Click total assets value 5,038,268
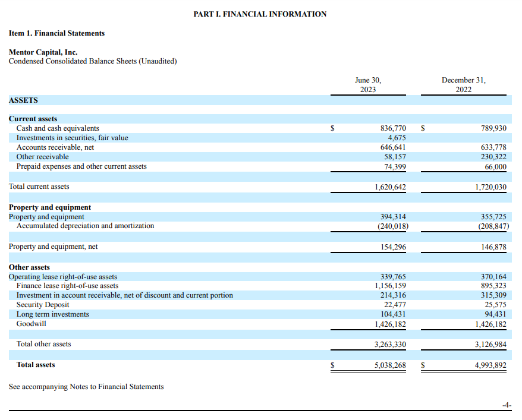This screenshot has width=522, height=420. (390, 365)
